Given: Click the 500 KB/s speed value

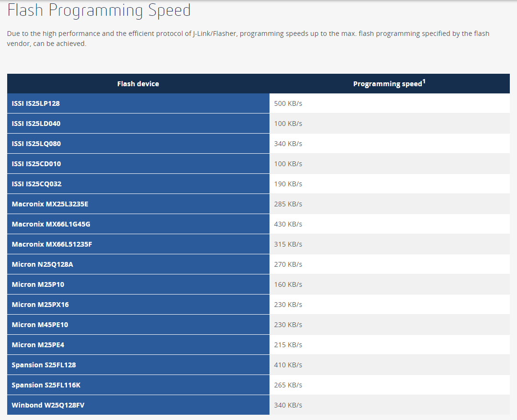Looking at the screenshot, I should [288, 103].
